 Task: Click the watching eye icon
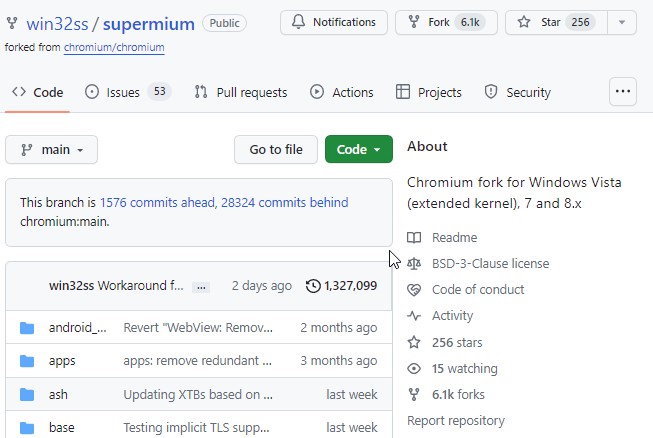click(x=414, y=368)
